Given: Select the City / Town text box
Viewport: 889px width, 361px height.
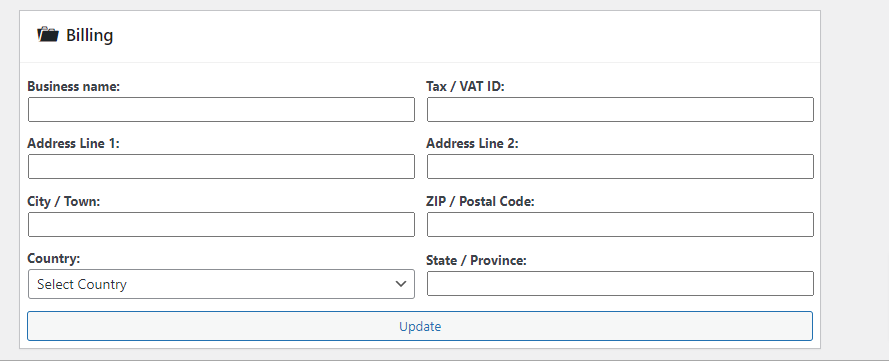Looking at the screenshot, I should click(x=221, y=224).
